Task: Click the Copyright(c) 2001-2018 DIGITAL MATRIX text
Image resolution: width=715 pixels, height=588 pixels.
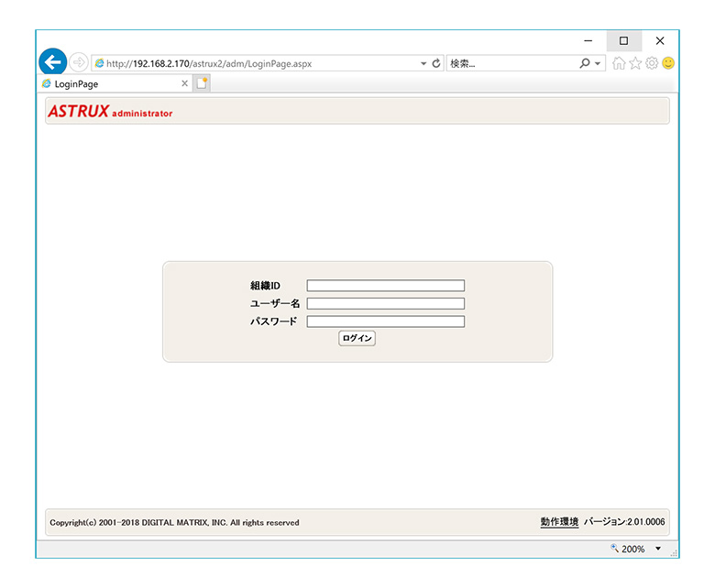Action: coord(175,522)
